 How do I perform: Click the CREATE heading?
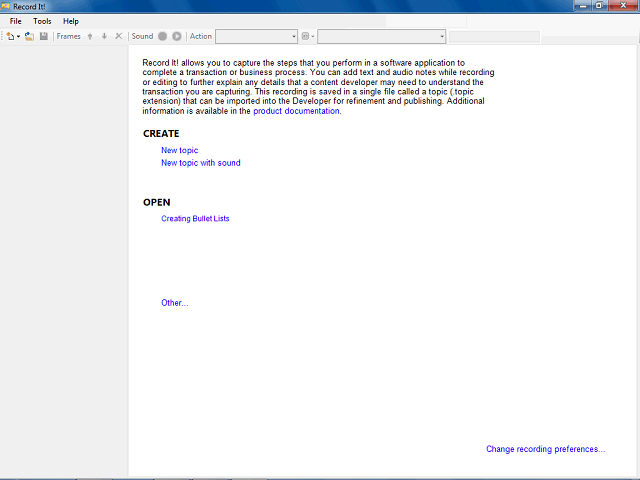(161, 134)
